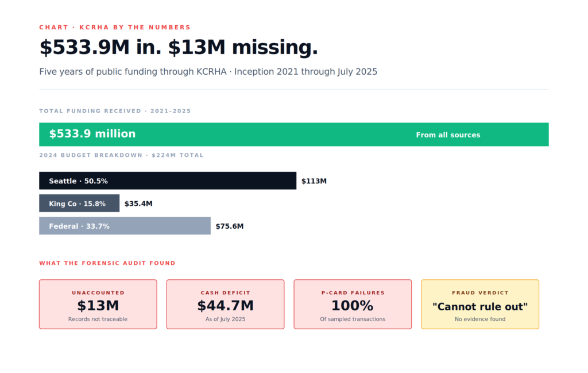Image resolution: width=588 pixels, height=373 pixels.
Task: Select the green $533.9 million total bar
Action: 293,134
